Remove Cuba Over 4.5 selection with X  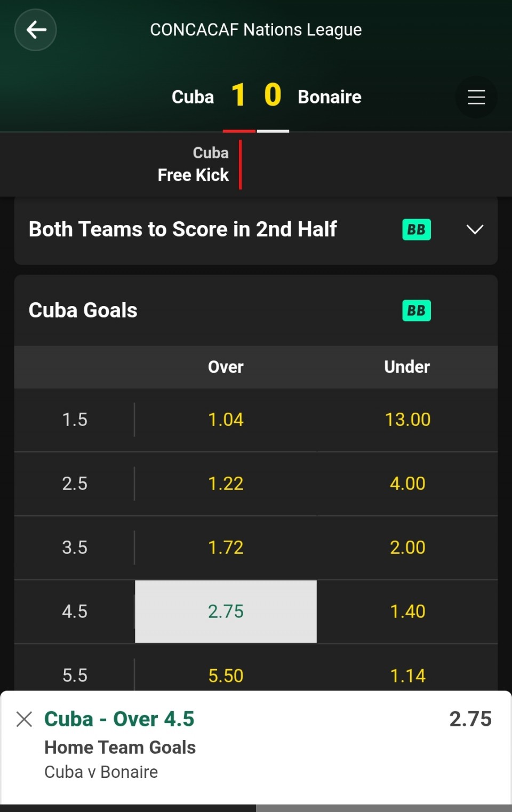tap(24, 719)
